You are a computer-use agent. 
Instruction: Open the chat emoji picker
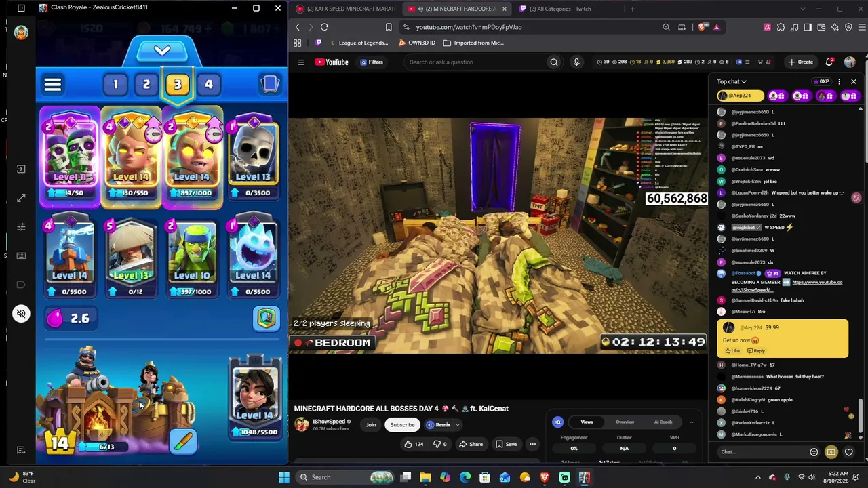pos(814,452)
